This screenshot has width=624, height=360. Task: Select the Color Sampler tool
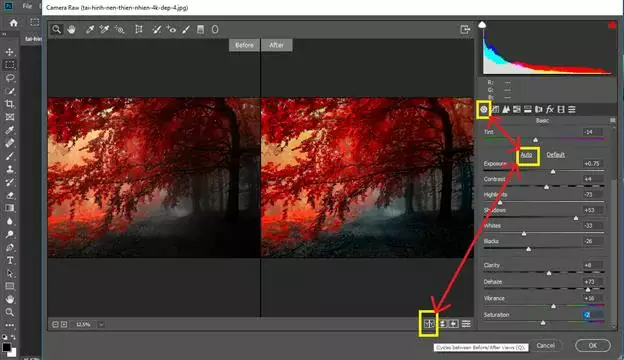(x=104, y=29)
